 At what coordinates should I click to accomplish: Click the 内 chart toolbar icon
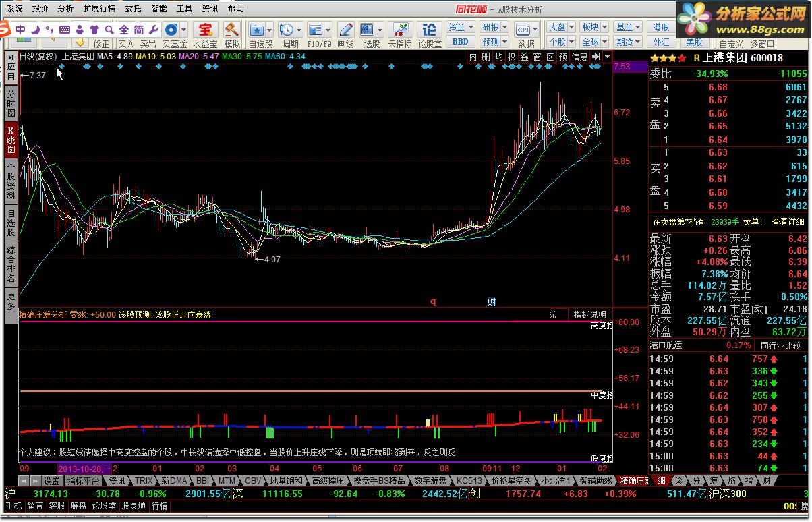click(x=473, y=57)
